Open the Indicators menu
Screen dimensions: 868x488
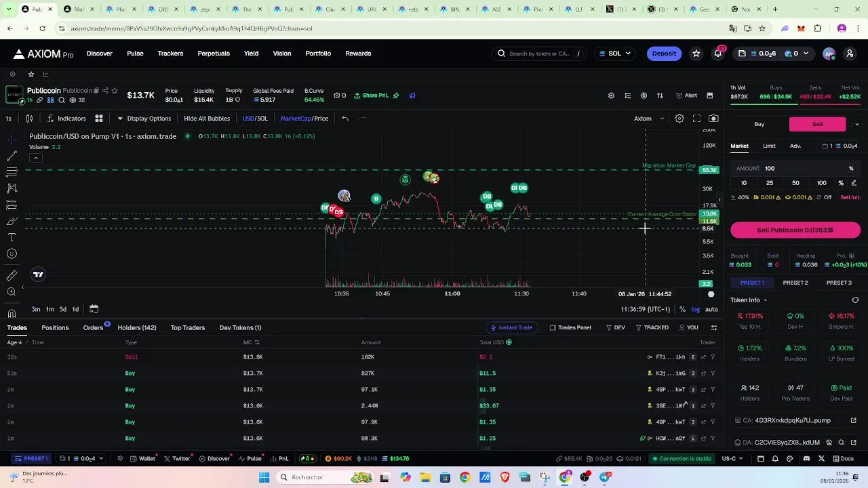(x=66, y=119)
